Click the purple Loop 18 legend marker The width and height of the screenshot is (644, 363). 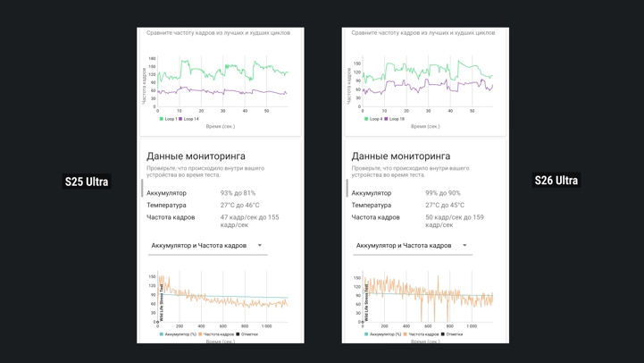(x=386, y=119)
